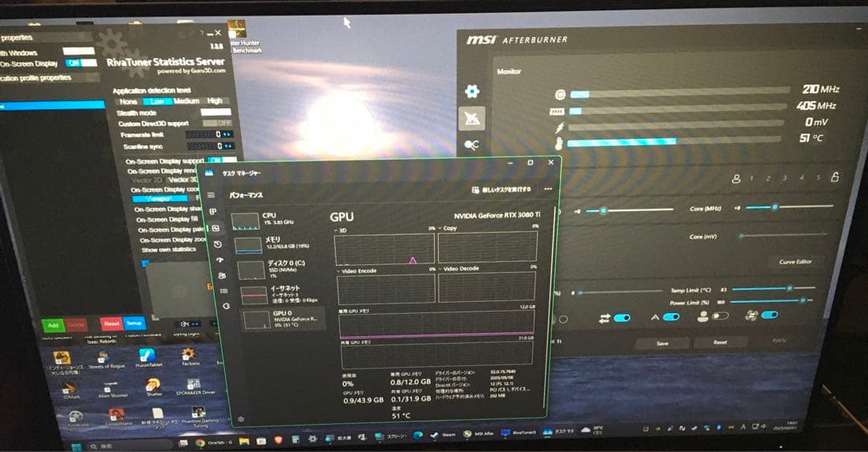Set detection level to High
Image resolution: width=868 pixels, height=452 pixels.
[x=215, y=100]
